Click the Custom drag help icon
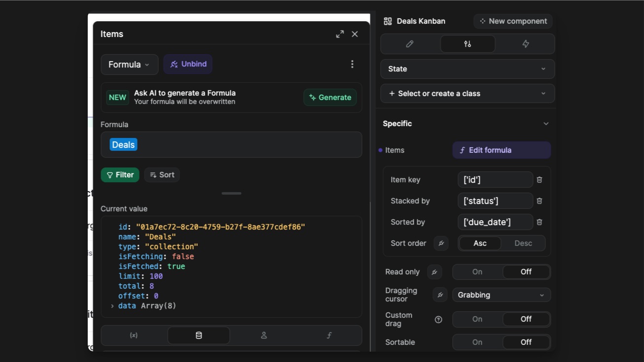644x362 pixels. click(x=438, y=320)
